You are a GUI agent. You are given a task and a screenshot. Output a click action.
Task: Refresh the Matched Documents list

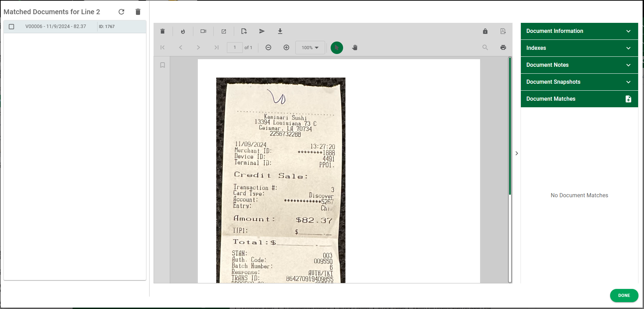tap(121, 12)
